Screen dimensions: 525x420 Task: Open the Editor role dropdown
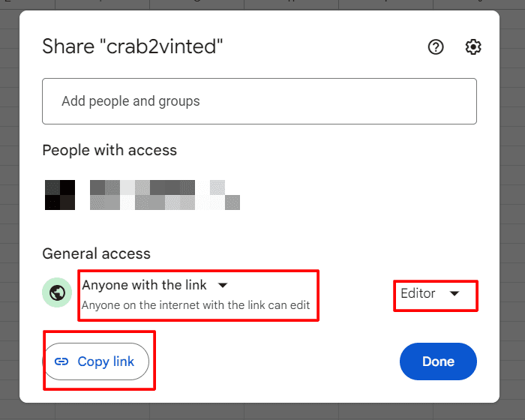430,293
